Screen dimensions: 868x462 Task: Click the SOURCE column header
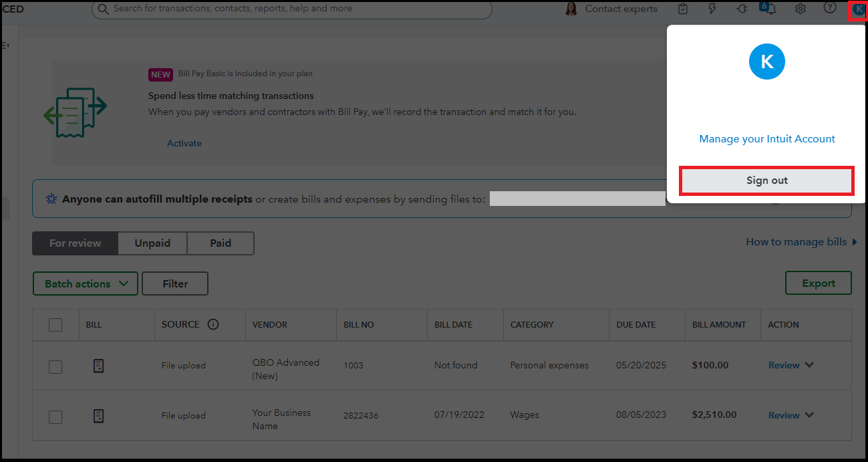click(180, 324)
